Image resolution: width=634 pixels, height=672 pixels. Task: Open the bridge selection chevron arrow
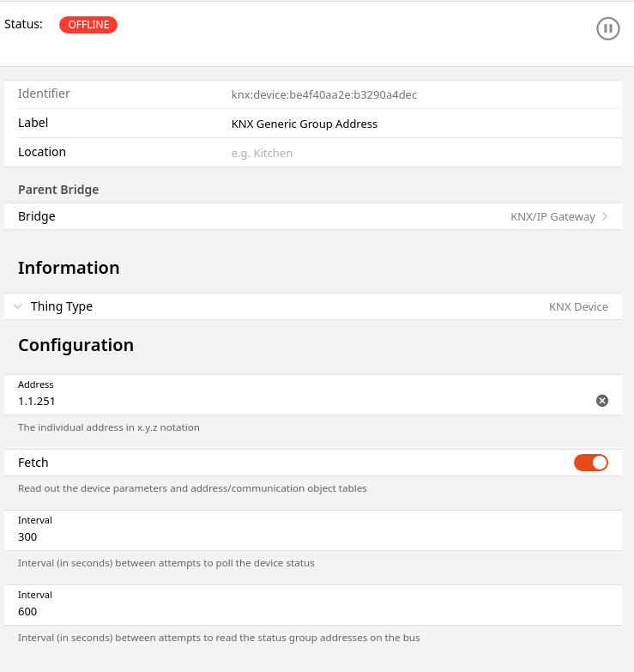[605, 216]
